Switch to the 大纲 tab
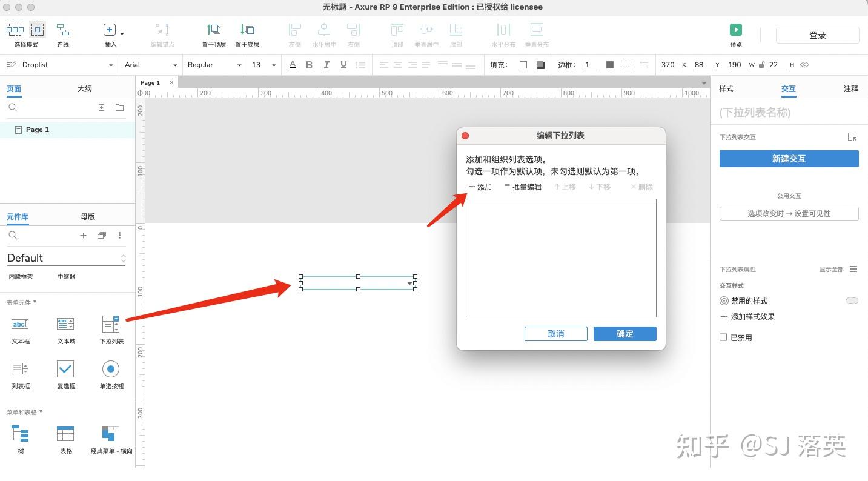868x481 pixels. tap(84, 88)
